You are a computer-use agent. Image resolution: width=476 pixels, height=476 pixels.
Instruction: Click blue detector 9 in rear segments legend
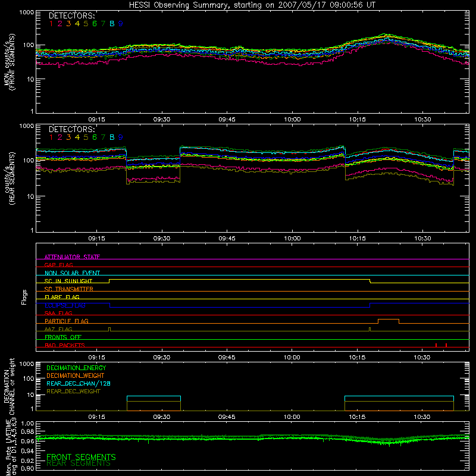coord(121,137)
